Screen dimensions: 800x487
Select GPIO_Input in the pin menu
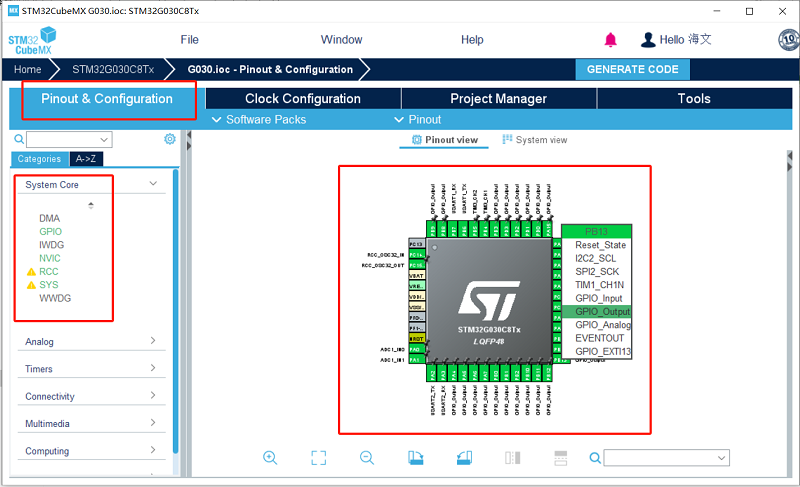598,298
